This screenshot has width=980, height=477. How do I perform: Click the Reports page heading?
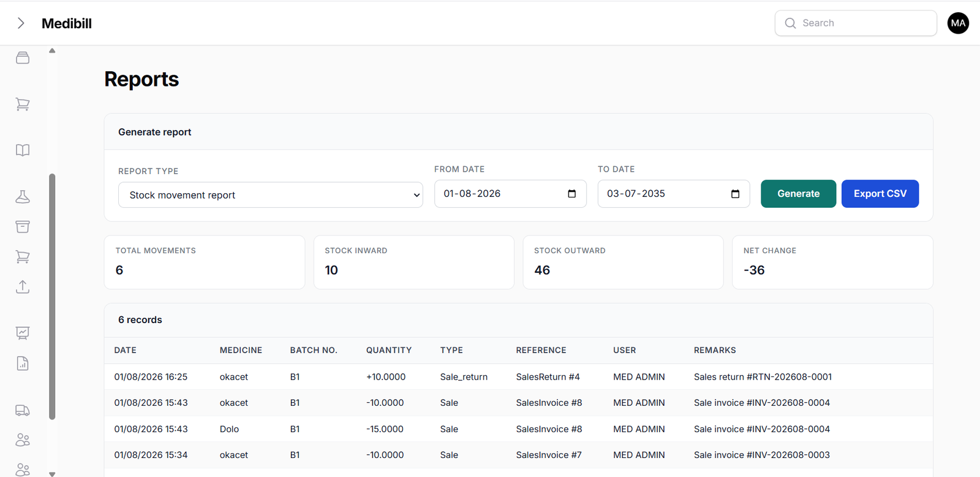tap(141, 79)
